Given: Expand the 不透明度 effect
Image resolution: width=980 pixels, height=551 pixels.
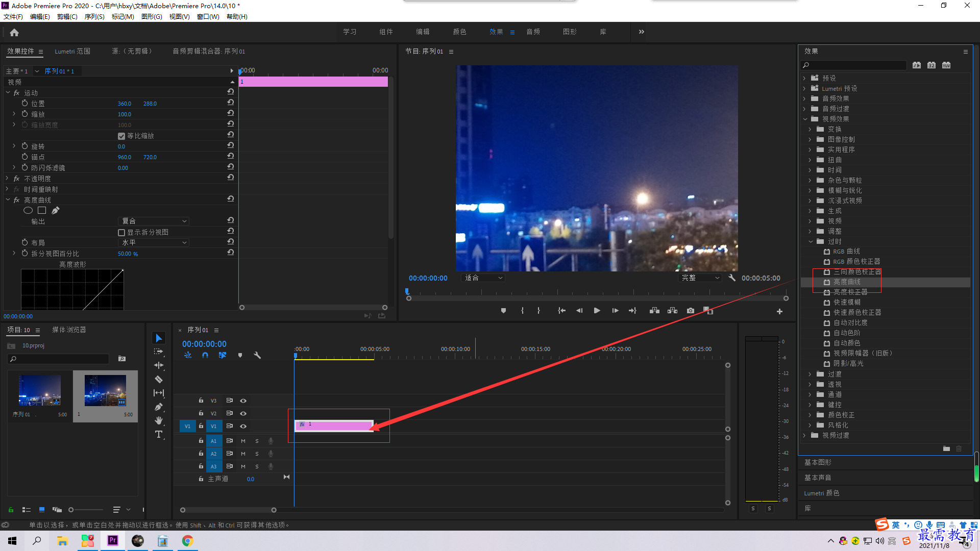Looking at the screenshot, I should click(x=7, y=179).
